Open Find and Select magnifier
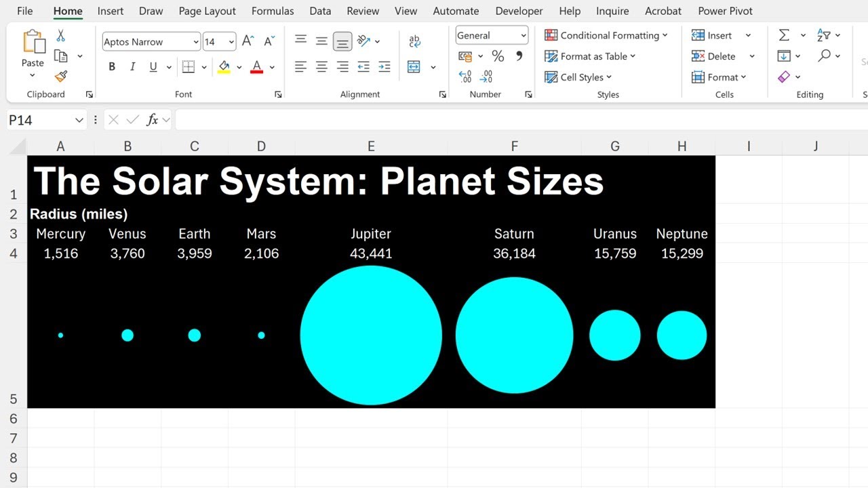868x488 pixels. pyautogui.click(x=824, y=56)
